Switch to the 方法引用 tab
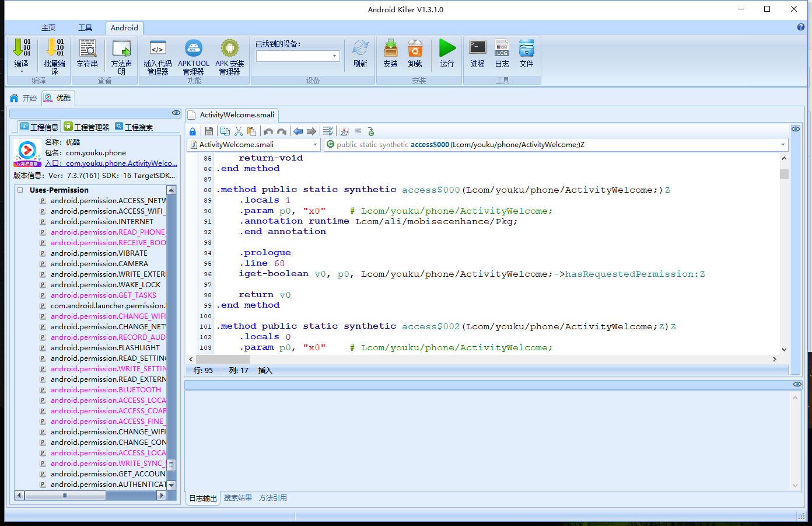Screen dimensions: 812x526 pyautogui.click(x=273, y=498)
